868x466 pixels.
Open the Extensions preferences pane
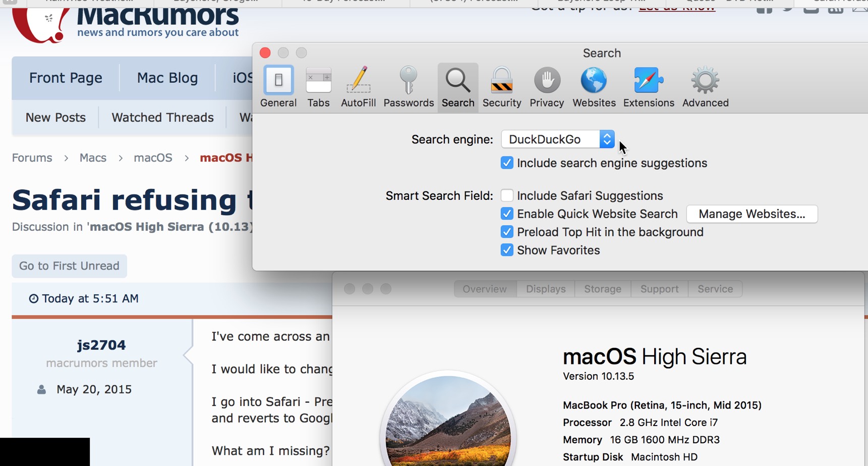click(649, 87)
